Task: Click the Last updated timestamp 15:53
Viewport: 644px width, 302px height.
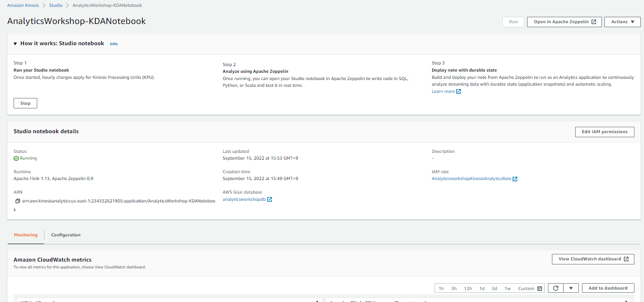Action: click(x=260, y=158)
